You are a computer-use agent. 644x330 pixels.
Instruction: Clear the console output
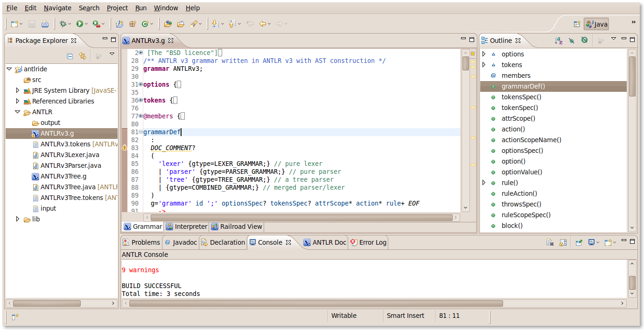point(550,242)
